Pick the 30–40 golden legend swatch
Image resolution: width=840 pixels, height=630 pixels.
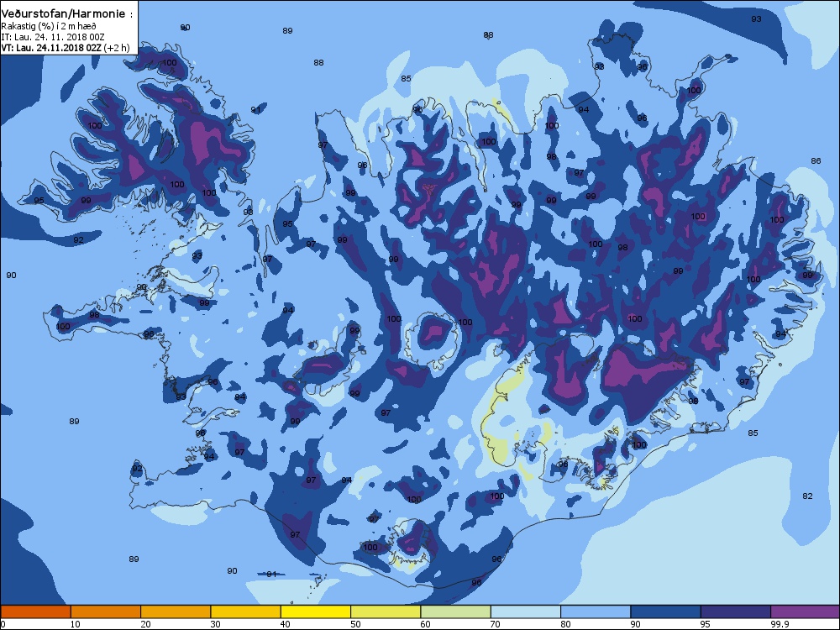click(246, 612)
